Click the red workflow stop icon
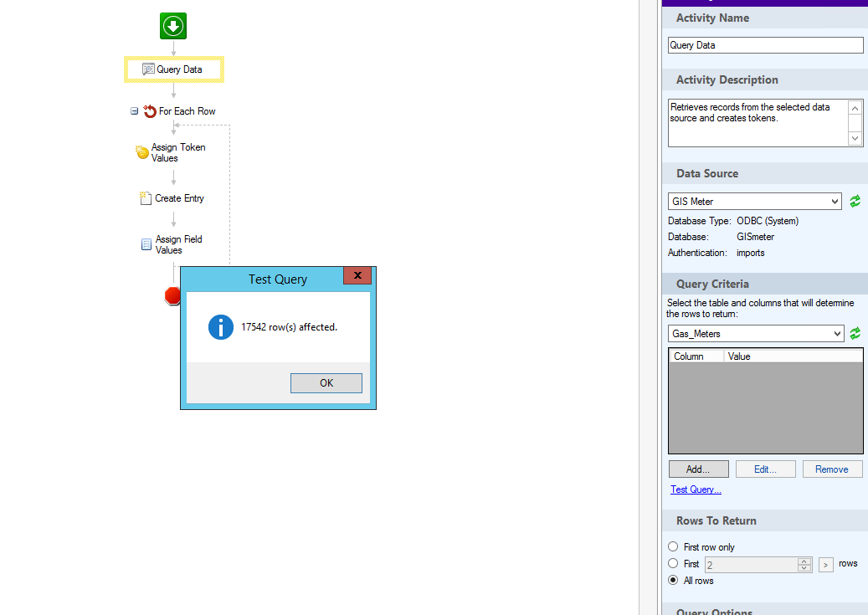The image size is (868, 615). point(172,295)
